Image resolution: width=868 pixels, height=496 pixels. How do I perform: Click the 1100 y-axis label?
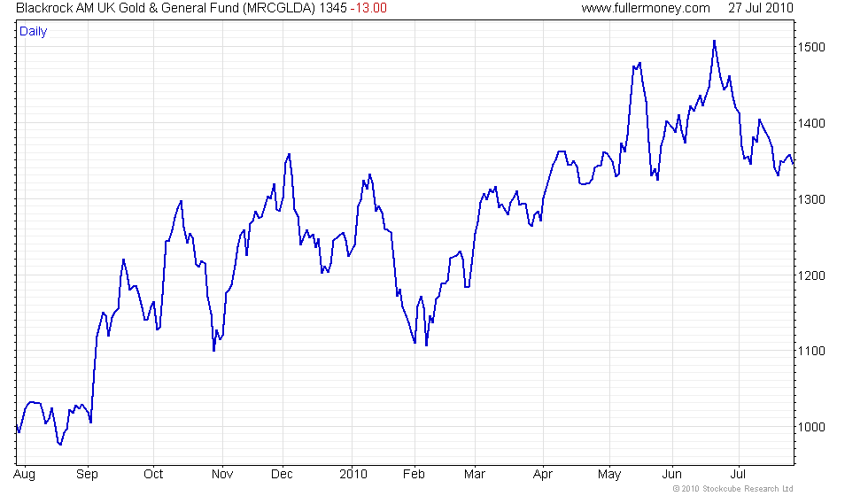(x=811, y=351)
